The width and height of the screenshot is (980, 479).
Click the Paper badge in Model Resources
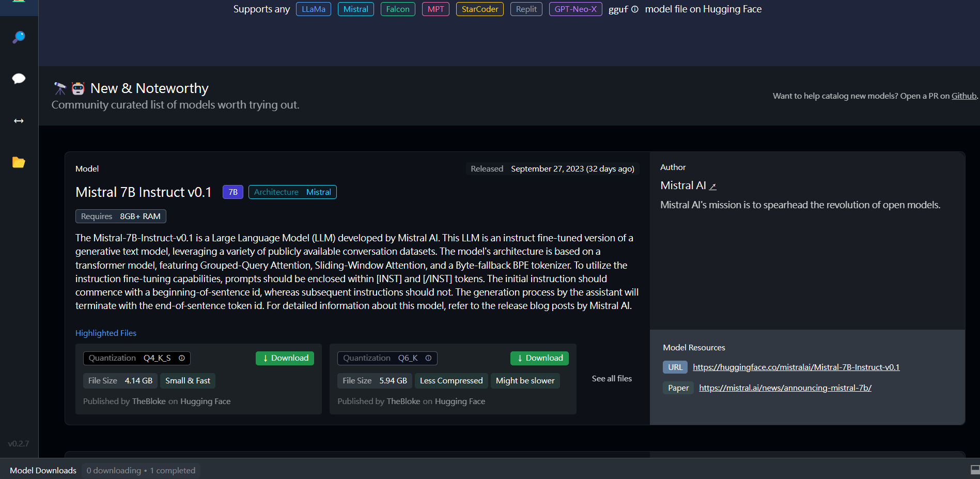coord(678,388)
